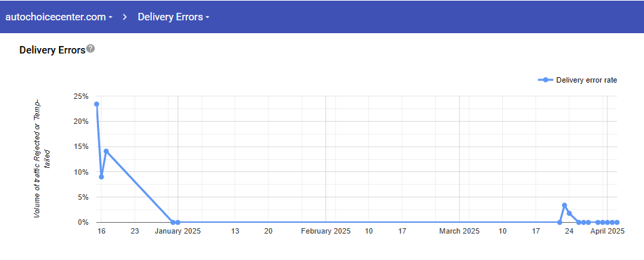Click the first zero point before January
644x260 pixels.
(173, 222)
